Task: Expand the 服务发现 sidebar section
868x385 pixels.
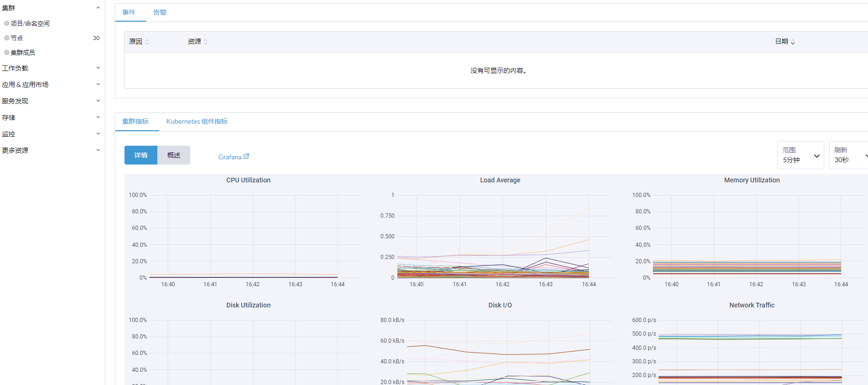Action: 98,101
